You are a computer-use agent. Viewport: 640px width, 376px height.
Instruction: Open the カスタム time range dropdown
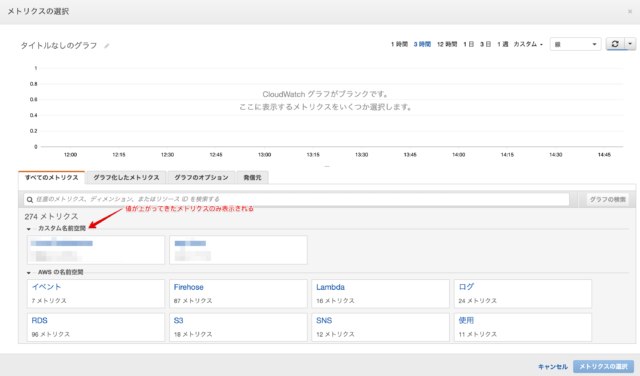point(528,44)
